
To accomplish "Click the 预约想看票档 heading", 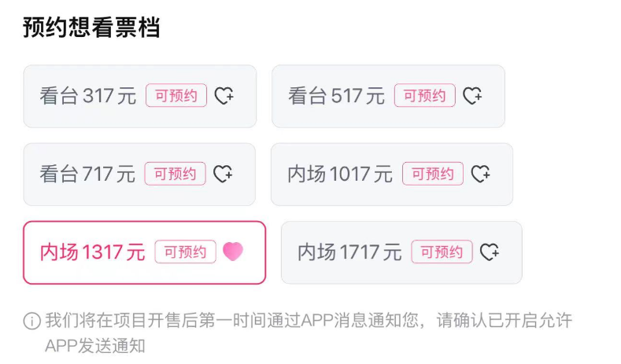I will click(91, 28).
